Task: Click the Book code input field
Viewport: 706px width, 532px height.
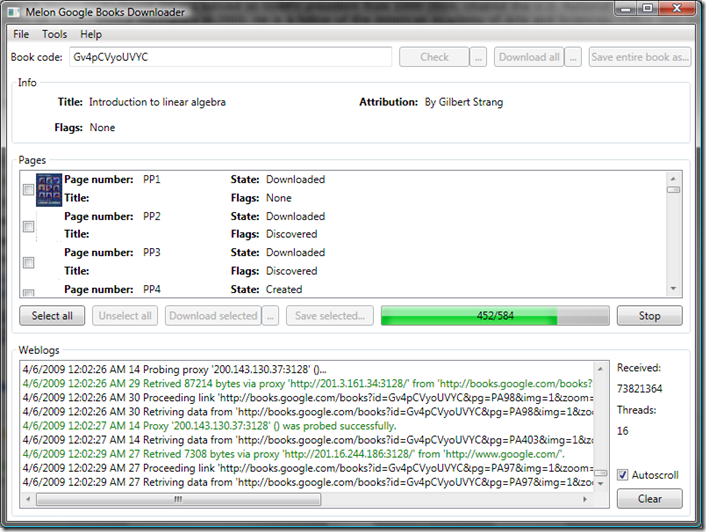Action: (230, 57)
